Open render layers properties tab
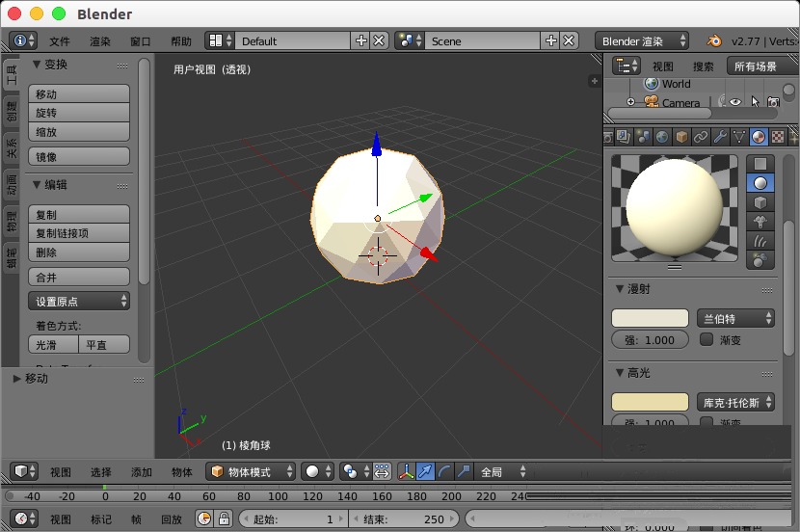The width and height of the screenshot is (800, 532). point(624,137)
